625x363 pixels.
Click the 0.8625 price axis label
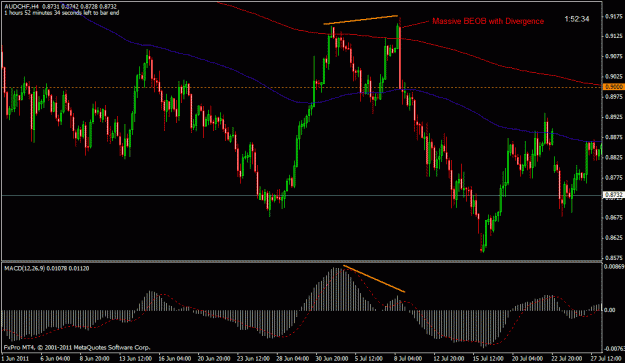[x=614, y=237]
